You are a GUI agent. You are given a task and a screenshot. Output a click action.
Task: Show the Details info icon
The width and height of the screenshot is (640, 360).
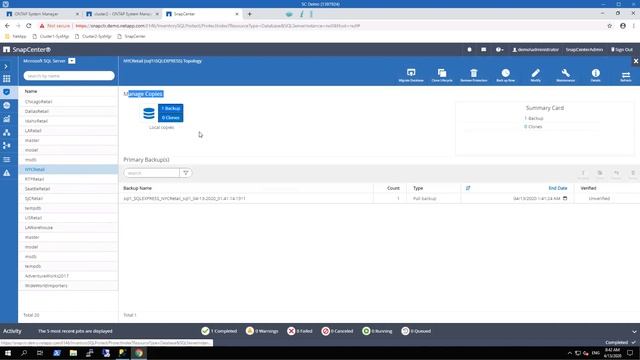(596, 75)
